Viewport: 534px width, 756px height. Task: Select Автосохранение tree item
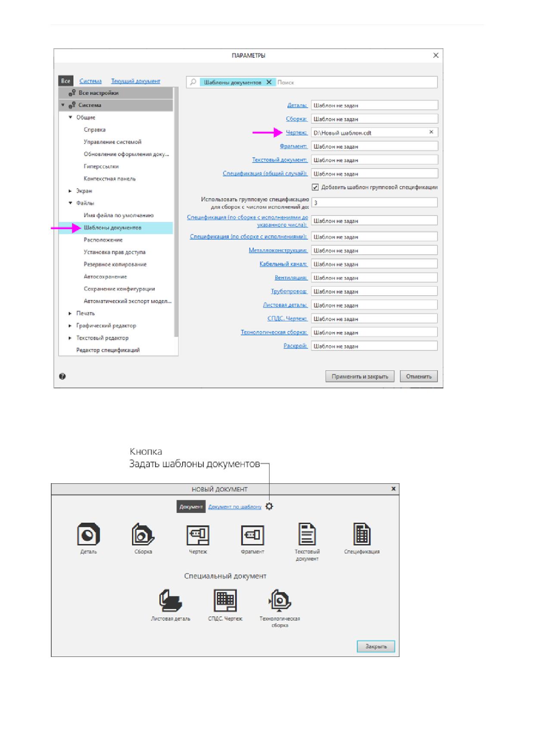[x=106, y=276]
